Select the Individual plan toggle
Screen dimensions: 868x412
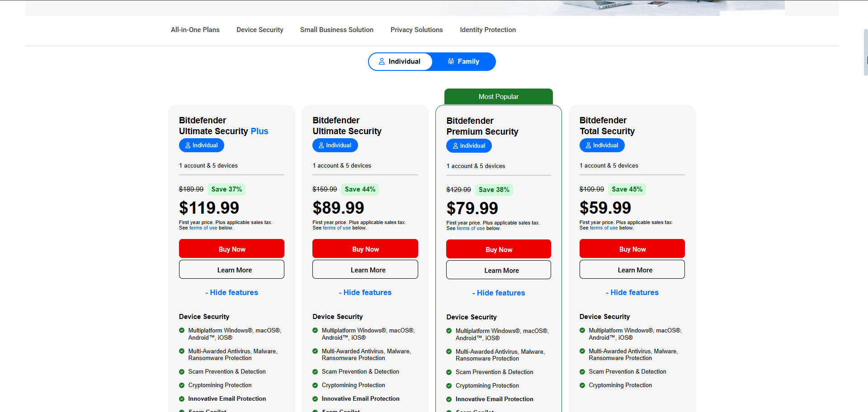400,61
